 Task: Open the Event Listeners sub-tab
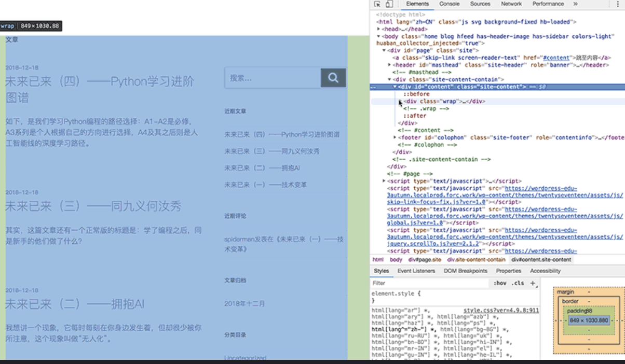tap(416, 271)
